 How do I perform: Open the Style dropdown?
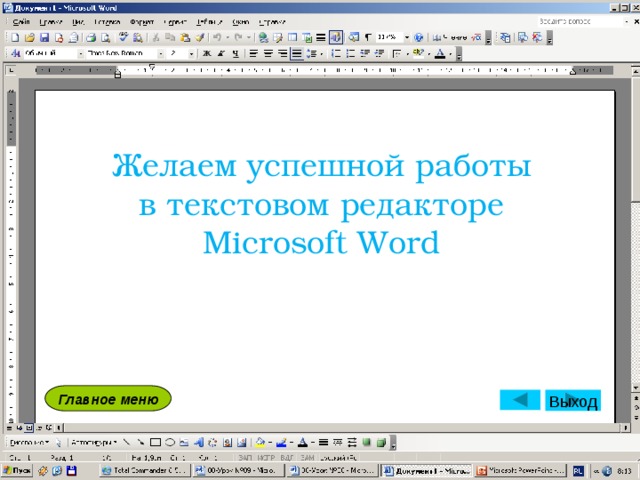[80, 53]
